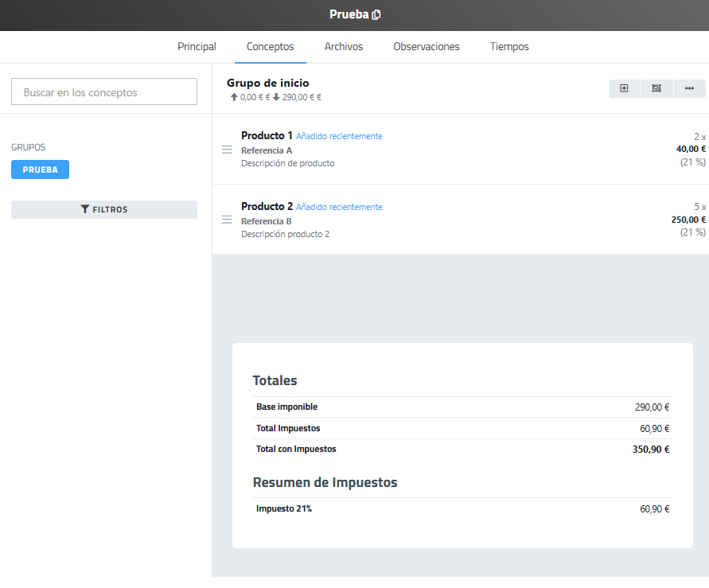709x588 pixels.
Task: Select the PRUEBA group button
Action: [40, 169]
